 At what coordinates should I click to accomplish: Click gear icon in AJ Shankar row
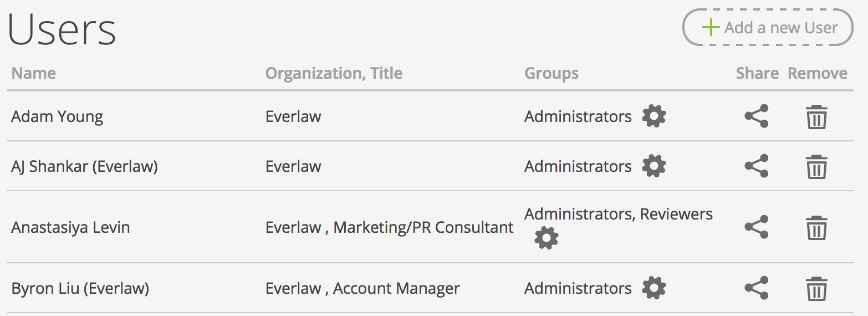(654, 166)
